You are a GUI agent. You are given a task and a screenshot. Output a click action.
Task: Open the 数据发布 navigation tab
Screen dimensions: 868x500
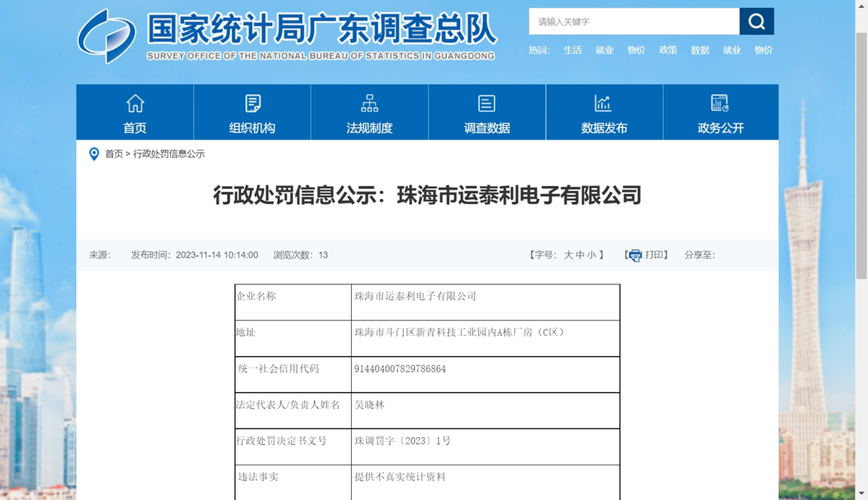point(604,112)
